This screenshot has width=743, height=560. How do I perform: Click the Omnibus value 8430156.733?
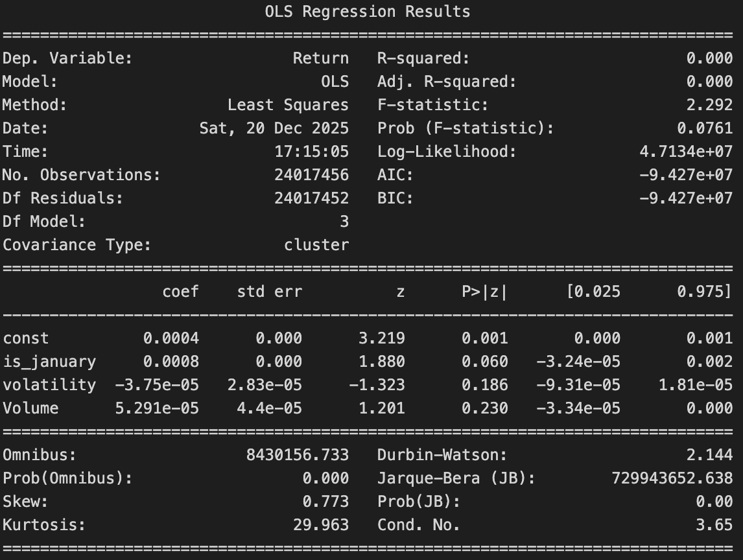coord(297,455)
